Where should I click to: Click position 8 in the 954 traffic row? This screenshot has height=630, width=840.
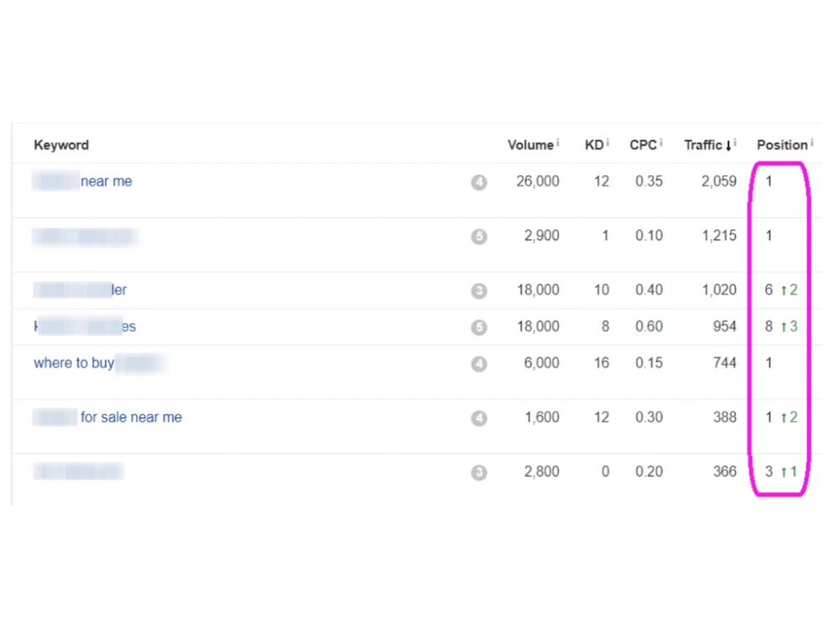coord(769,326)
